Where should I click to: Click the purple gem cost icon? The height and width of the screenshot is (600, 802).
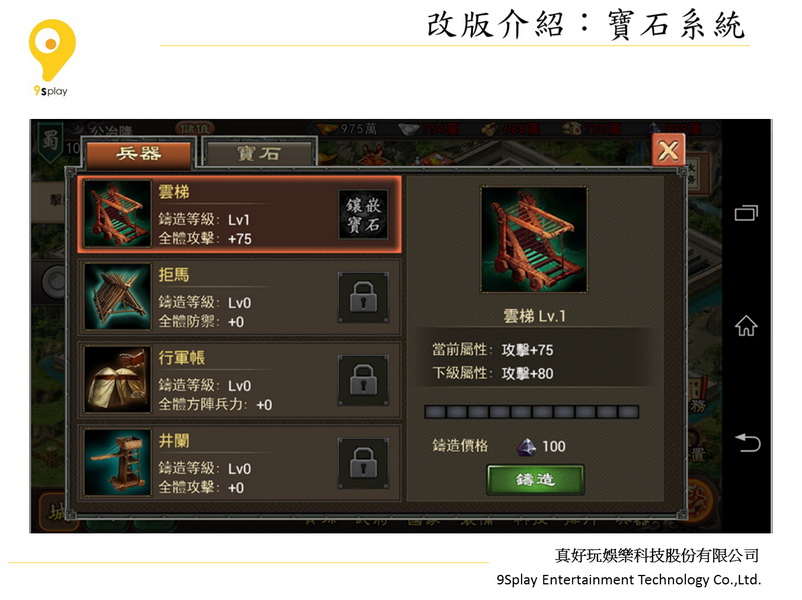[x=526, y=447]
